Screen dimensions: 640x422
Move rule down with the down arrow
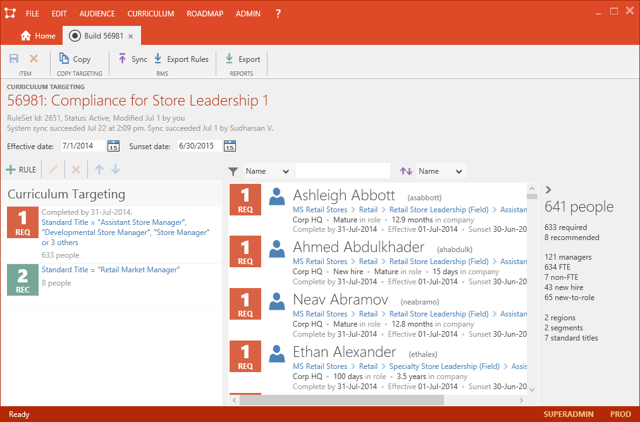(x=116, y=169)
